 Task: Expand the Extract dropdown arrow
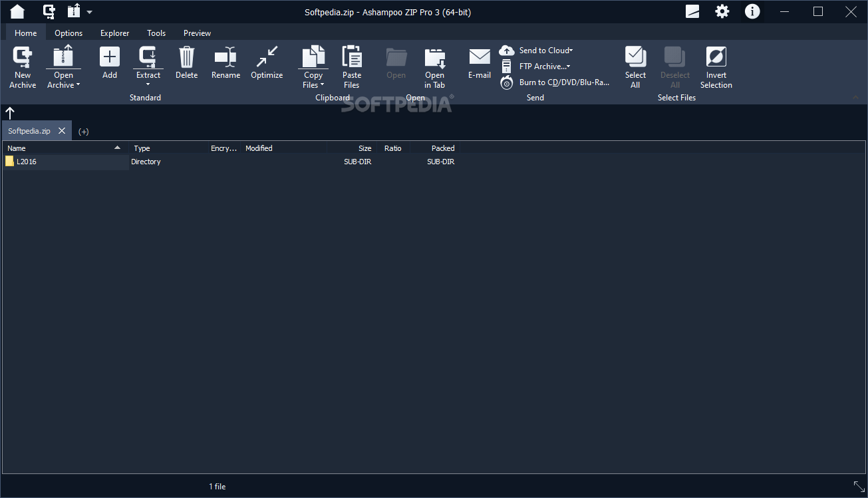tap(148, 84)
